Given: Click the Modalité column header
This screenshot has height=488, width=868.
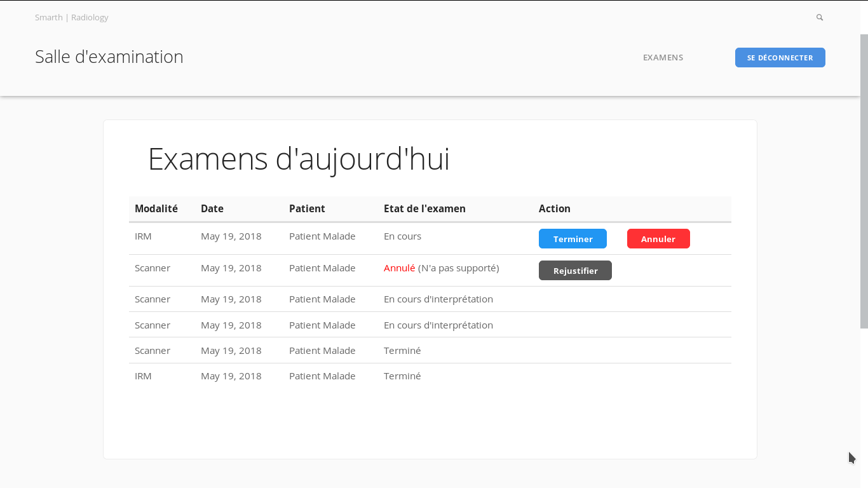Looking at the screenshot, I should (156, 208).
